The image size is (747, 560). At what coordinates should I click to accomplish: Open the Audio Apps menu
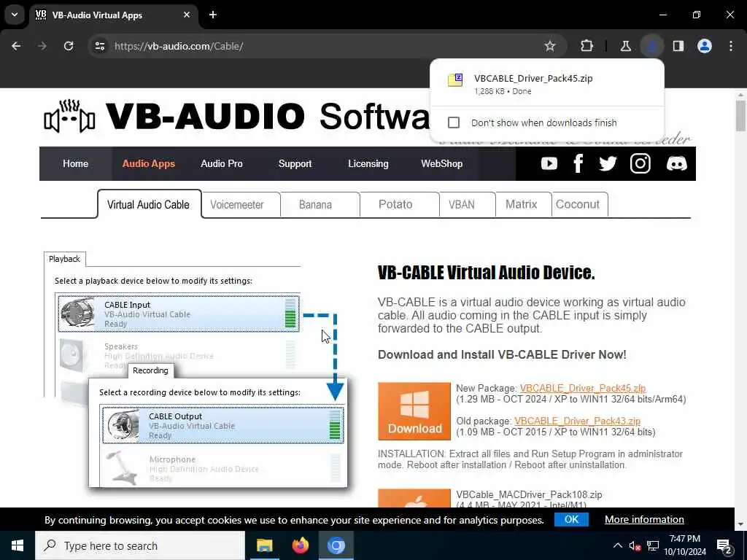[x=149, y=164]
